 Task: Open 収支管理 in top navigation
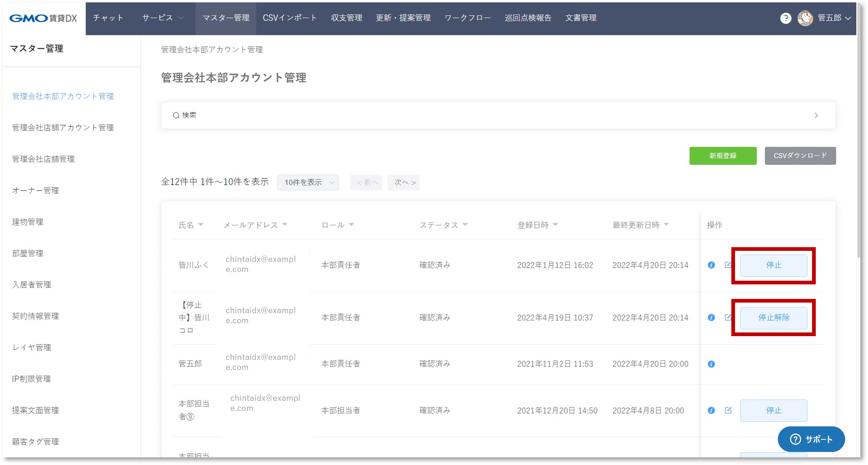[346, 18]
